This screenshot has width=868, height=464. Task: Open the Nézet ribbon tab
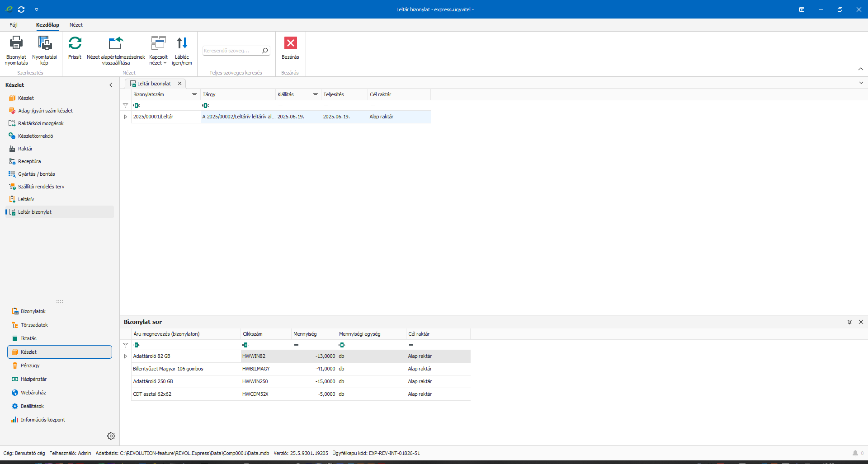76,25
